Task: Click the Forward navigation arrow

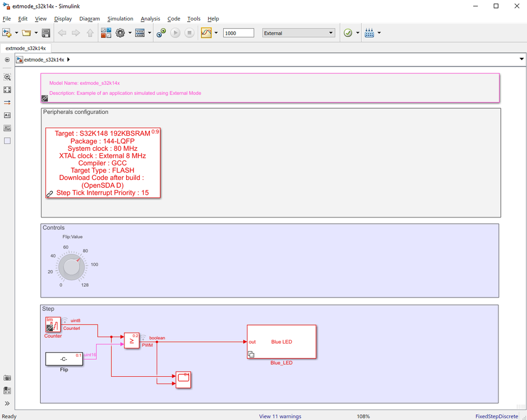Action: 76,33
